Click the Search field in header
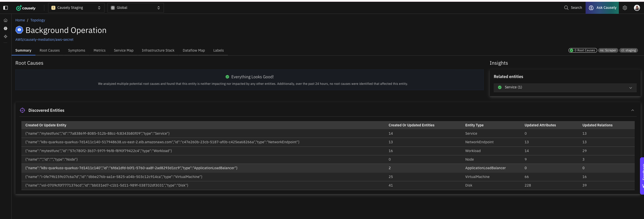The image size is (644, 219). (573, 8)
